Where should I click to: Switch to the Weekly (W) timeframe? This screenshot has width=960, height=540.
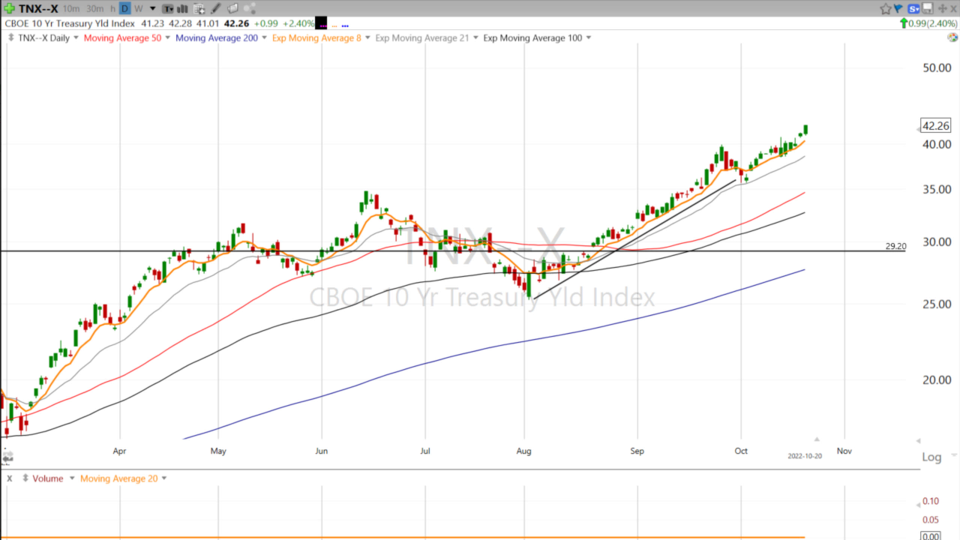click(138, 9)
